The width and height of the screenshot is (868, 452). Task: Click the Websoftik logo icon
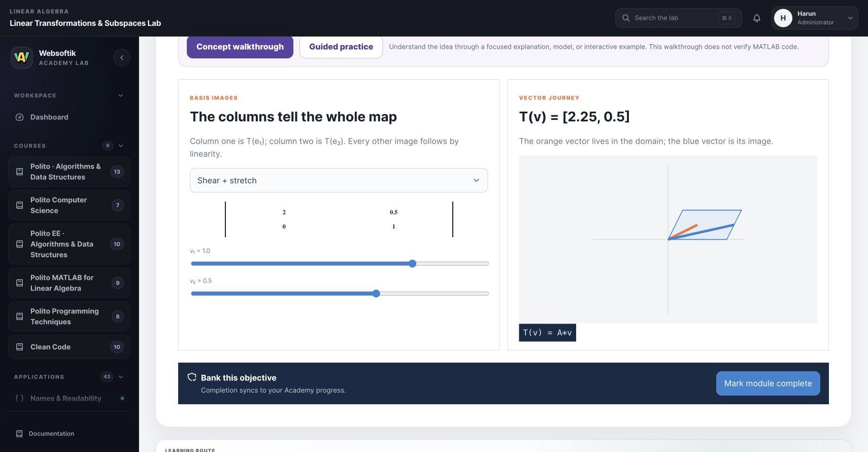[22, 57]
